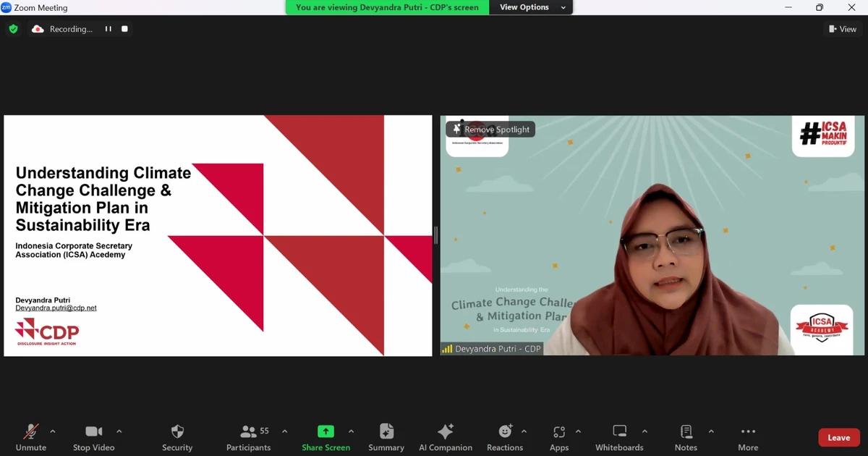Screen dimensions: 868x456
Task: Click the Remove Spotlight button
Action: (x=490, y=129)
